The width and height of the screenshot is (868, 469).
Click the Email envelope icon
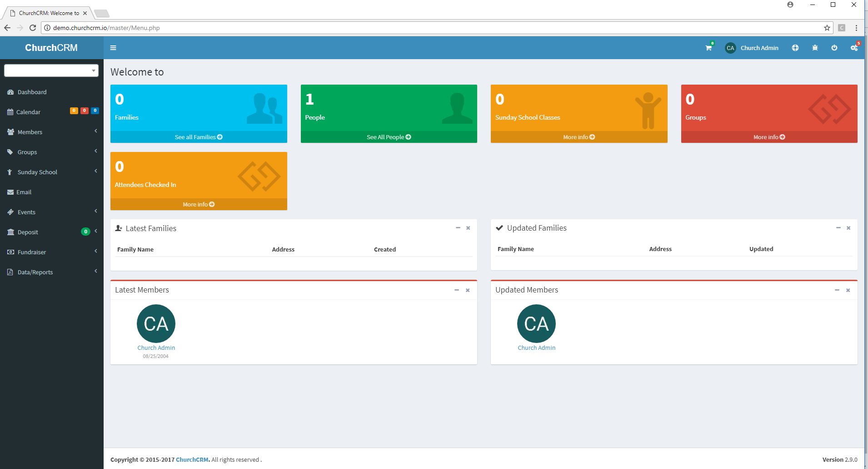[10, 192]
